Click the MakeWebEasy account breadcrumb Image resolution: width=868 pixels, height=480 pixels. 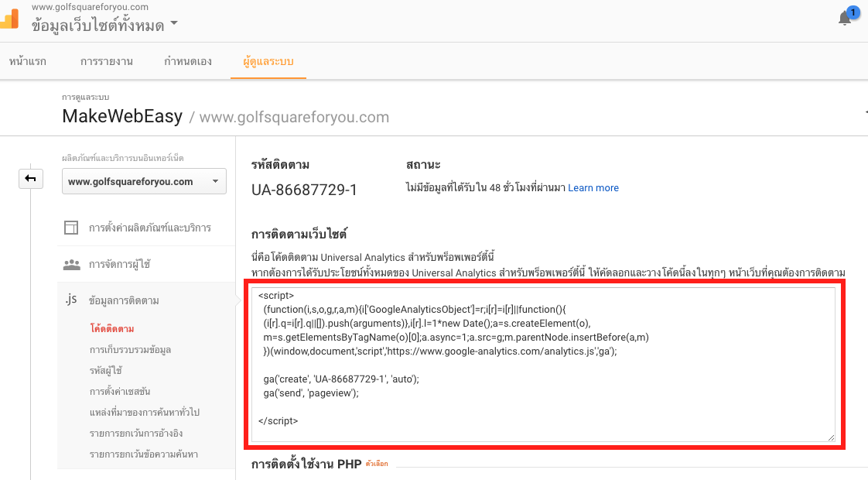122,117
